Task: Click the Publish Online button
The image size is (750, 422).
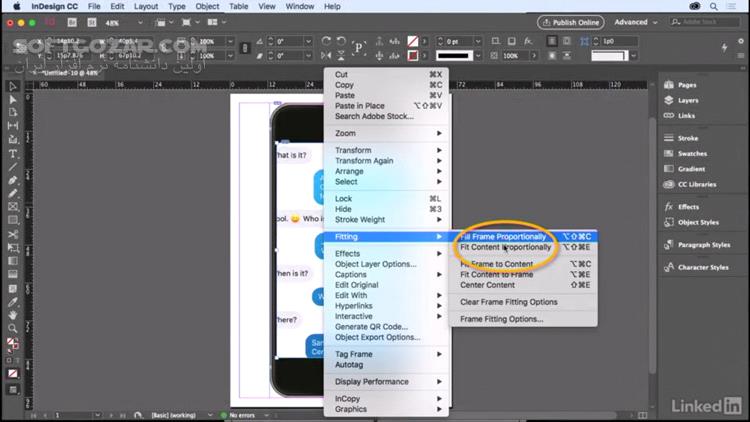Action: (x=571, y=22)
